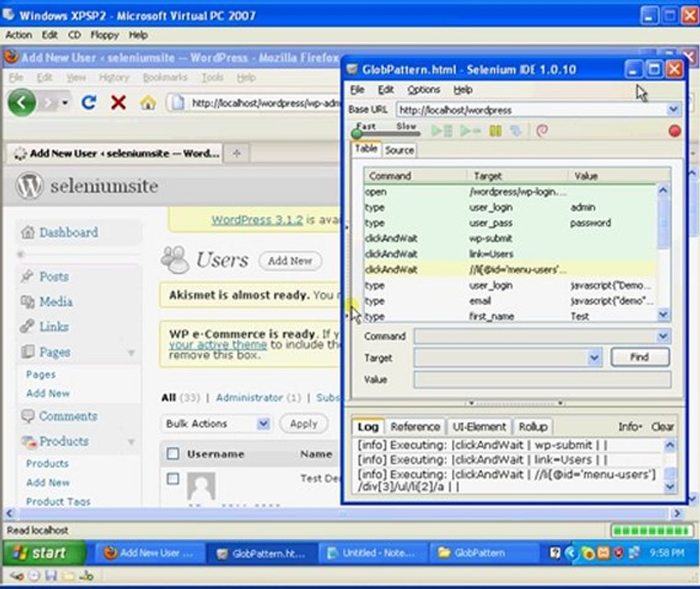Filter users by Administrator link
Screen dimensions: 700x589
249,398
